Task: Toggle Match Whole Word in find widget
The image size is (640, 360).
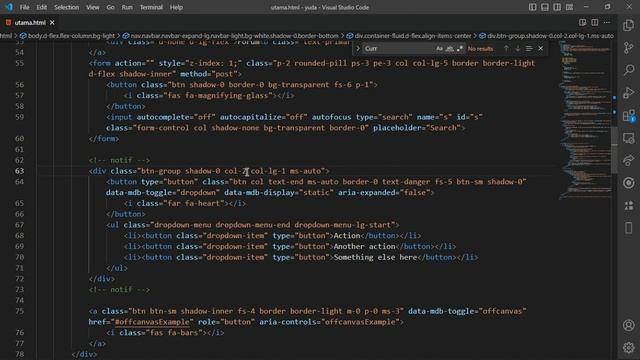Action: pos(449,48)
